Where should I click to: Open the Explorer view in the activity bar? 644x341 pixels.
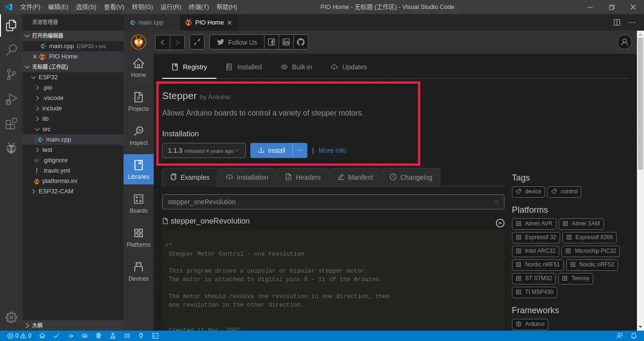coord(11,25)
